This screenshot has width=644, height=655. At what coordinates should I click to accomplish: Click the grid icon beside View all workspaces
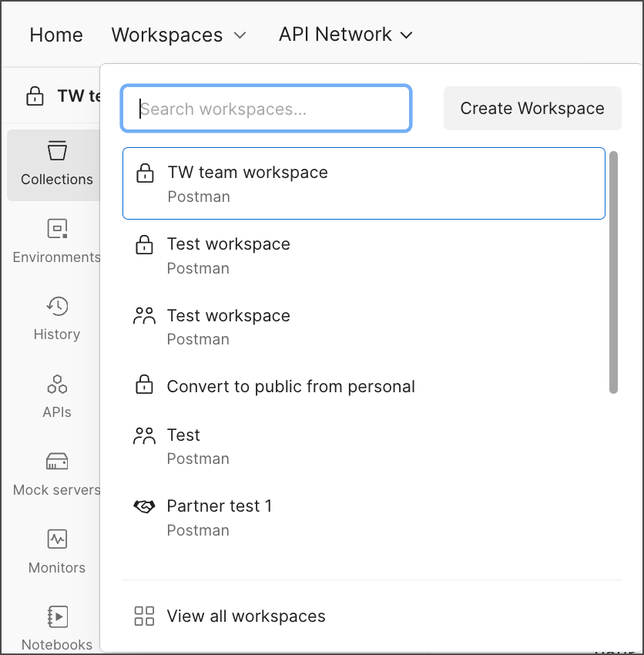pos(144,616)
